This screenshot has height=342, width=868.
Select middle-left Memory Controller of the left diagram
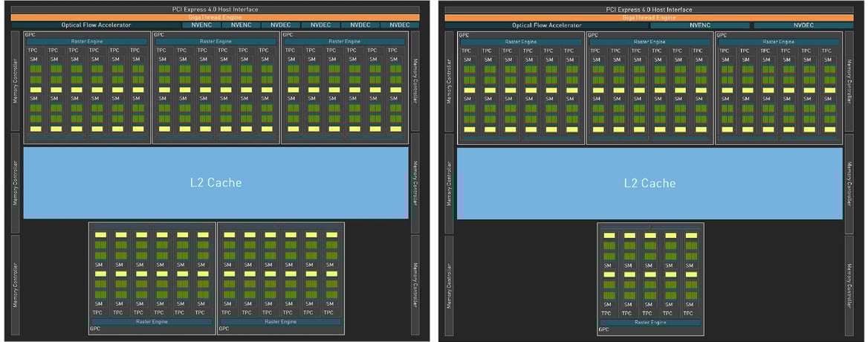[15, 183]
